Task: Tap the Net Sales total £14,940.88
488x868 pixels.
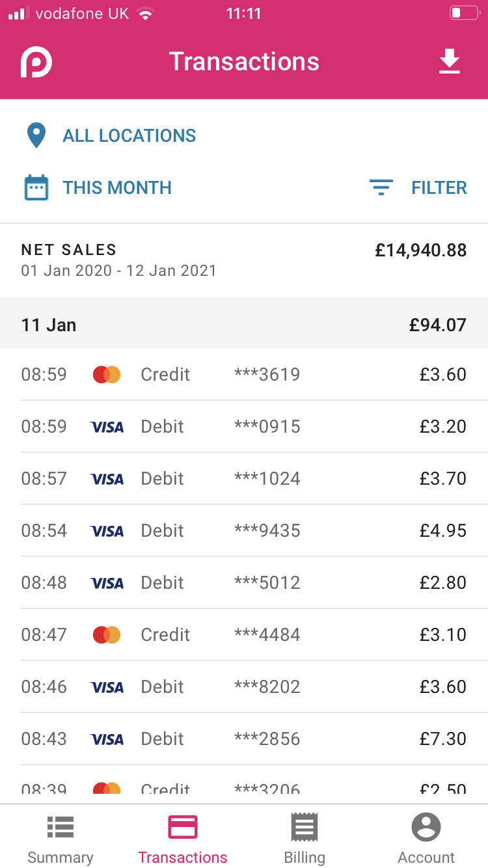Action: (x=420, y=251)
